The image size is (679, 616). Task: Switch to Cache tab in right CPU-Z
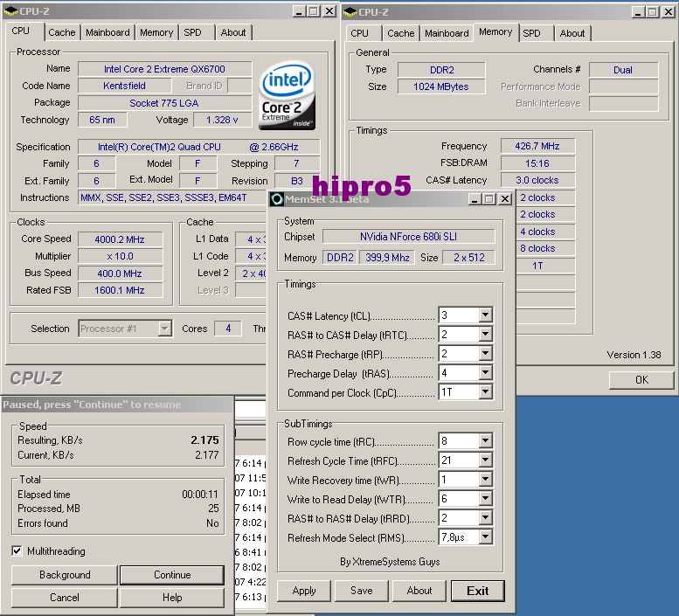point(401,33)
